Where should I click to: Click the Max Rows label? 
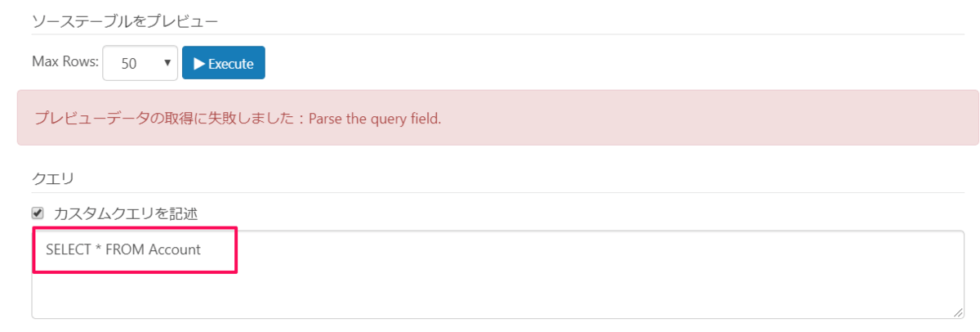pyautogui.click(x=65, y=62)
